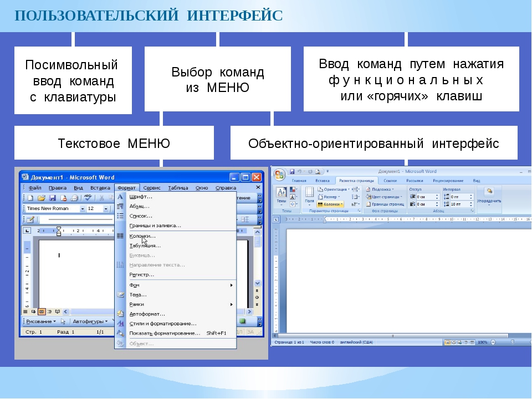Open font size 12 dropdown arrow
The width and height of the screenshot is (532, 399).
tap(106, 209)
